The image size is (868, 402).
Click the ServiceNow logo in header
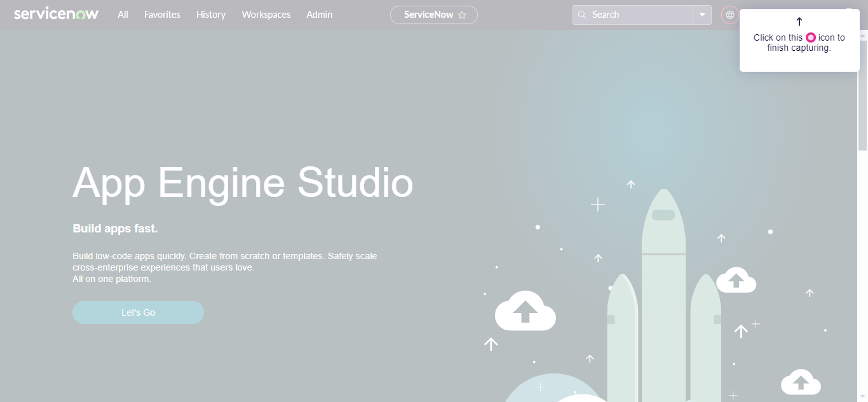pyautogui.click(x=56, y=14)
